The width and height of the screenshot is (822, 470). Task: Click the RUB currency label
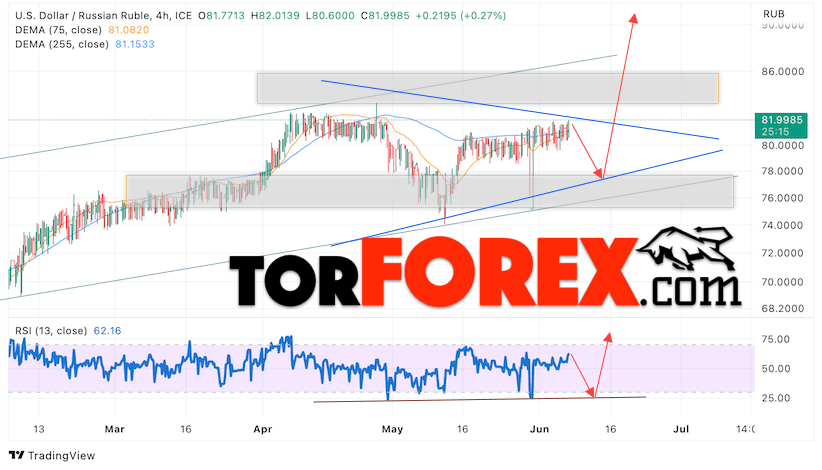[x=774, y=14]
